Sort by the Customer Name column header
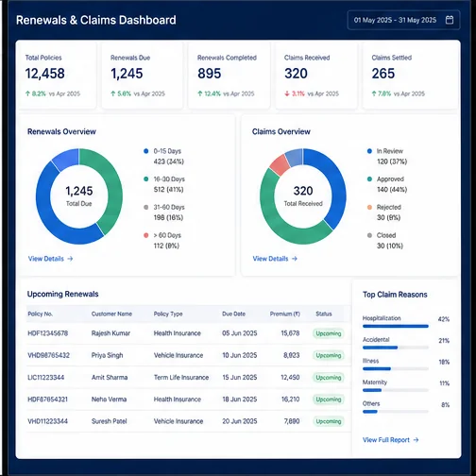The image size is (476, 476). [x=111, y=314]
